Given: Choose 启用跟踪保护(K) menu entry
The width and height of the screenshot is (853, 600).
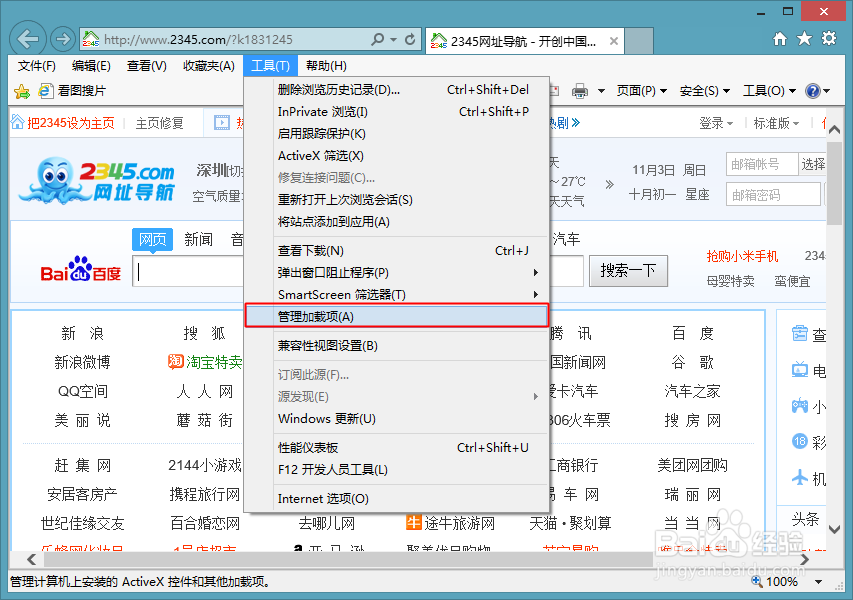Looking at the screenshot, I should (x=397, y=134).
